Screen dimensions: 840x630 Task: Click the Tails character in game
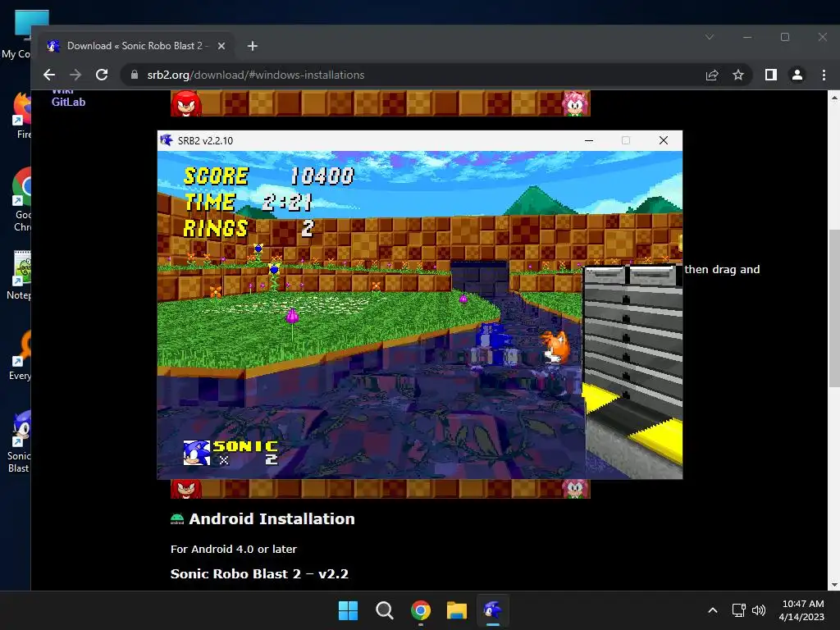(555, 347)
